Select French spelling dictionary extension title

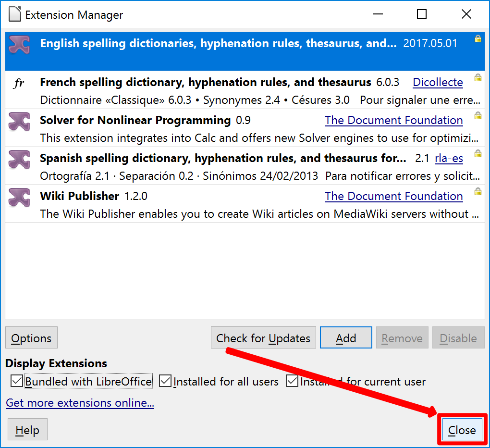tap(206, 82)
